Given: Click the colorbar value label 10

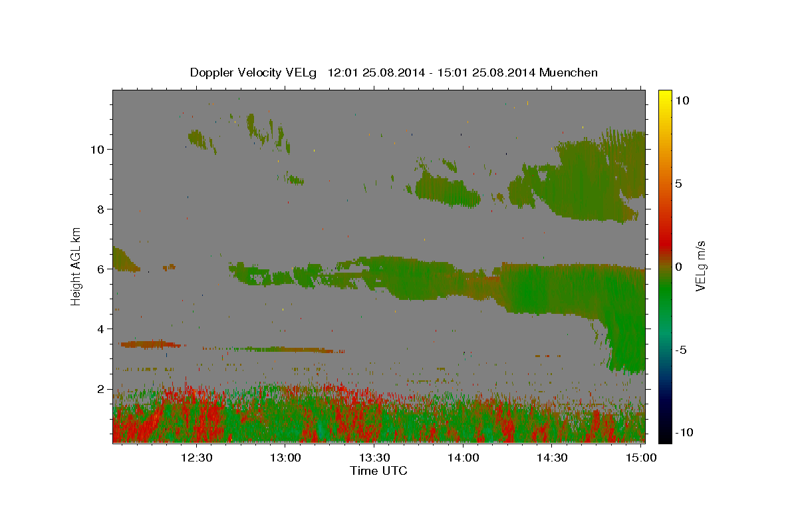Looking at the screenshot, I should tap(682, 100).
